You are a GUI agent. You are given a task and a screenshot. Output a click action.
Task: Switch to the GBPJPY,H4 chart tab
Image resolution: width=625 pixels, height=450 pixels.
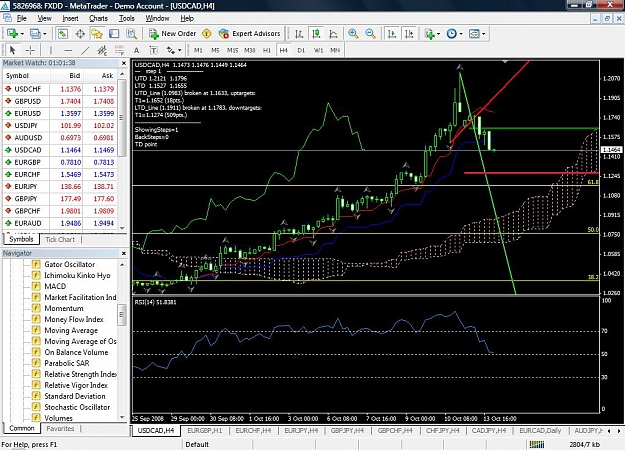[347, 431]
